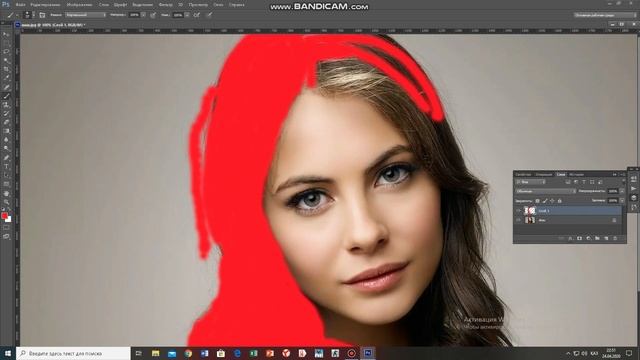Select the Eraser tool

[6, 122]
